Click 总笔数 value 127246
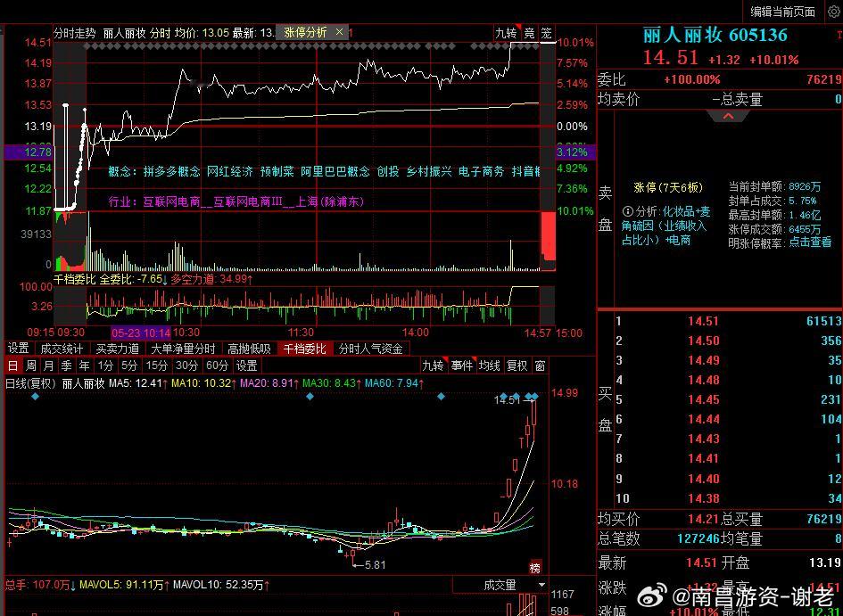 (698, 538)
